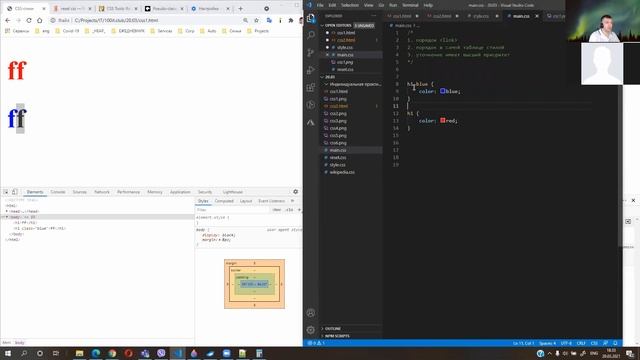The image size is (640, 360).
Task: Open Windows Start menu
Action: pyautogui.click(x=8, y=353)
